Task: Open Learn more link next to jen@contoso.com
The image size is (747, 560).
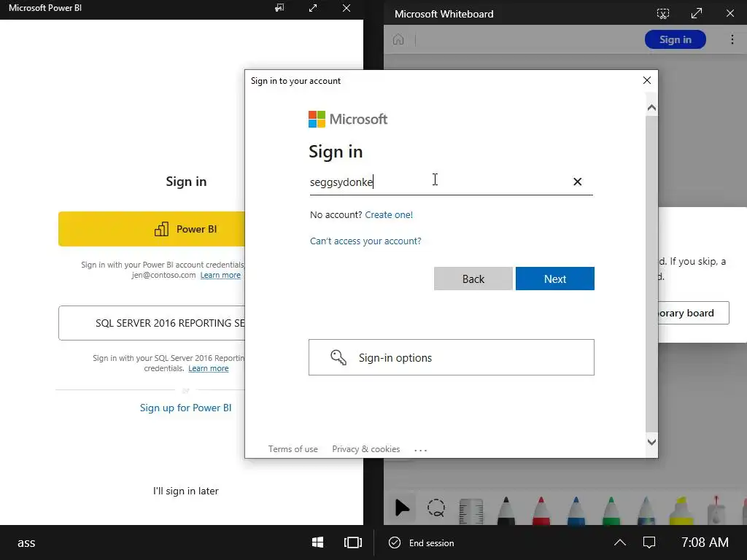Action: [x=220, y=275]
